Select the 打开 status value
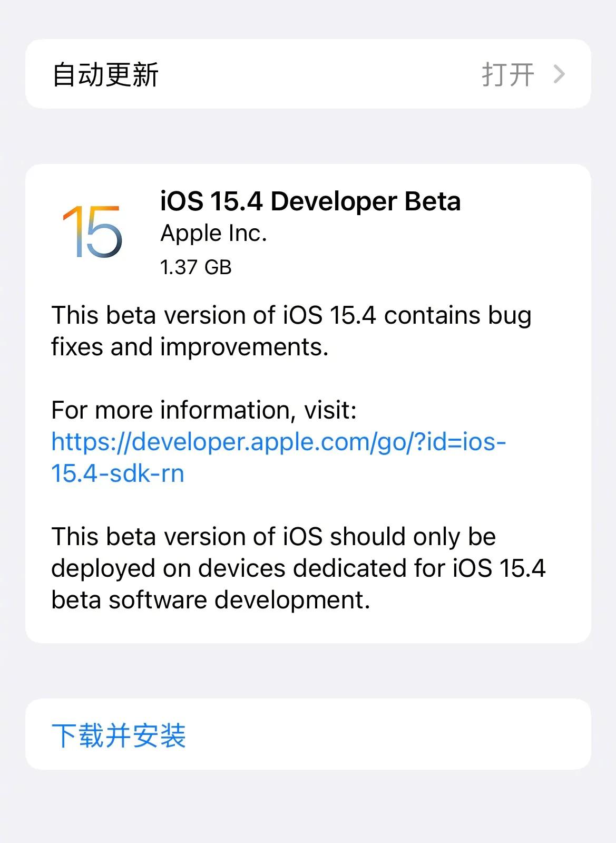Image resolution: width=616 pixels, height=843 pixels. (508, 74)
